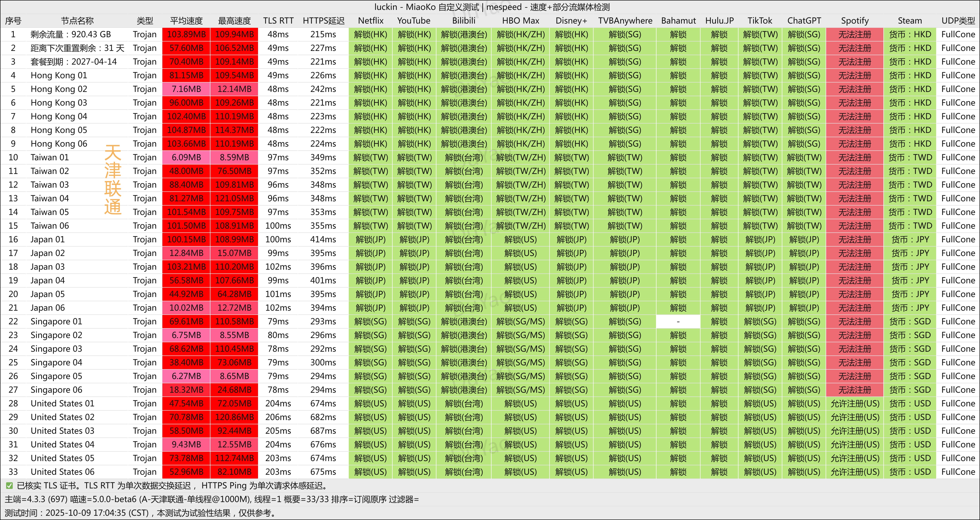
Task: Click the UDP类型 column header
Action: (958, 21)
